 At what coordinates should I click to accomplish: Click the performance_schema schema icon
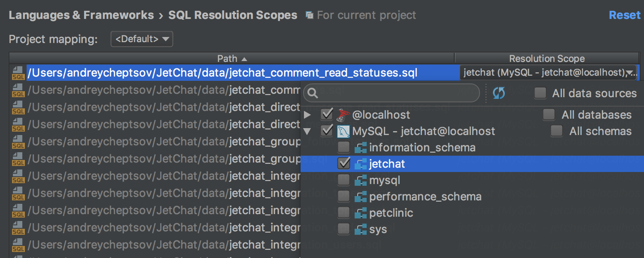pyautogui.click(x=360, y=197)
